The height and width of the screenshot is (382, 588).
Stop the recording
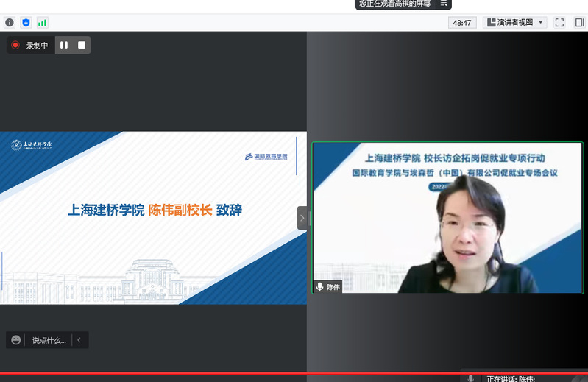[x=82, y=45]
